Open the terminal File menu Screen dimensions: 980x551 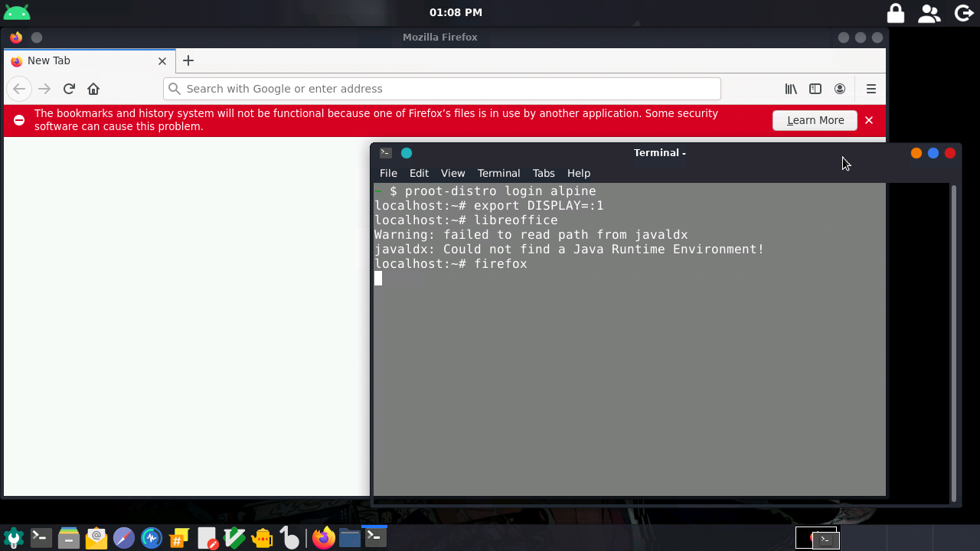click(388, 173)
